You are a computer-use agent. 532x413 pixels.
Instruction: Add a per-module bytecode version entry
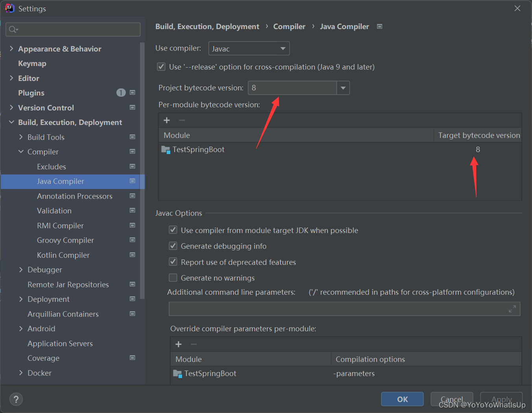pos(167,120)
